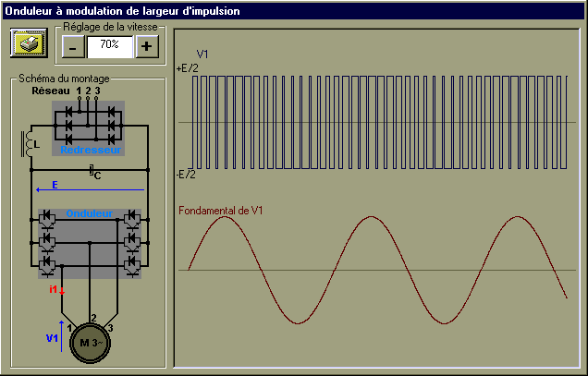Image resolution: width=588 pixels, height=376 pixels.
Task: Click the M 3~ motor symbol
Action: click(90, 343)
